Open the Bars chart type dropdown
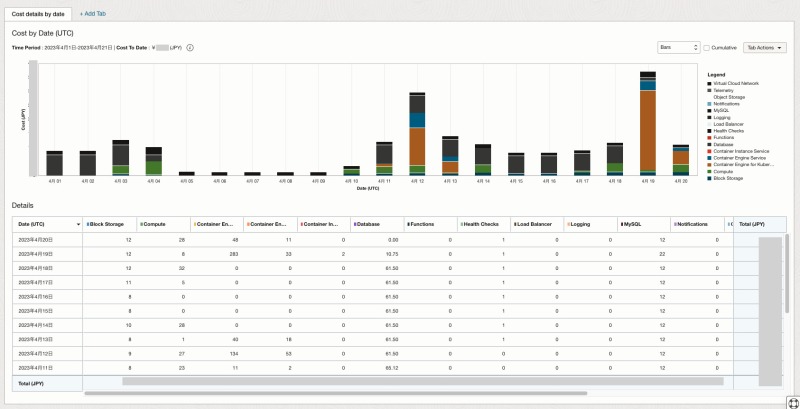Image resolution: width=800 pixels, height=409 pixels. pyautogui.click(x=677, y=47)
